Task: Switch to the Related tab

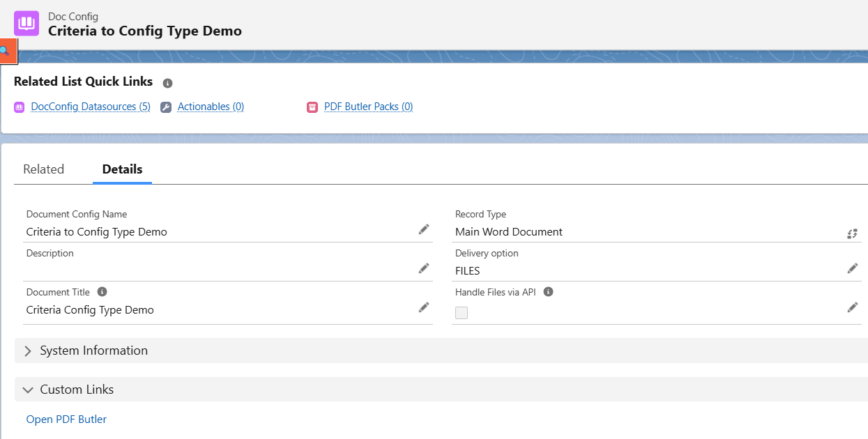Action: (x=44, y=169)
